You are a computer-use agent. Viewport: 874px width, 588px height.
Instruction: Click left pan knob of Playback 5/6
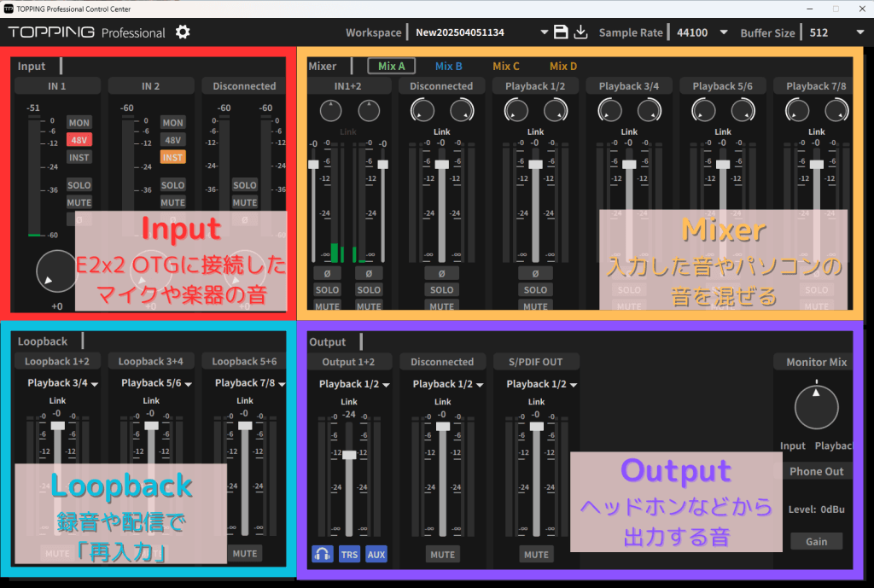click(x=703, y=110)
